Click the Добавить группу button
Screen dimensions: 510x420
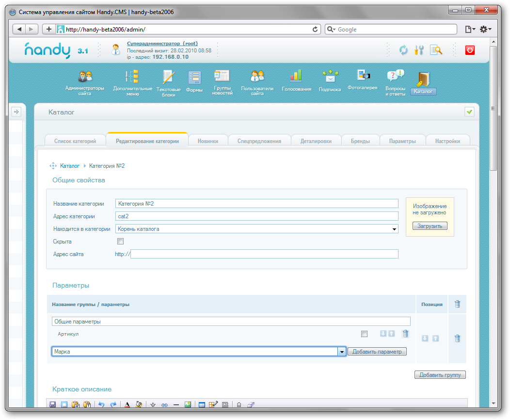pos(440,375)
